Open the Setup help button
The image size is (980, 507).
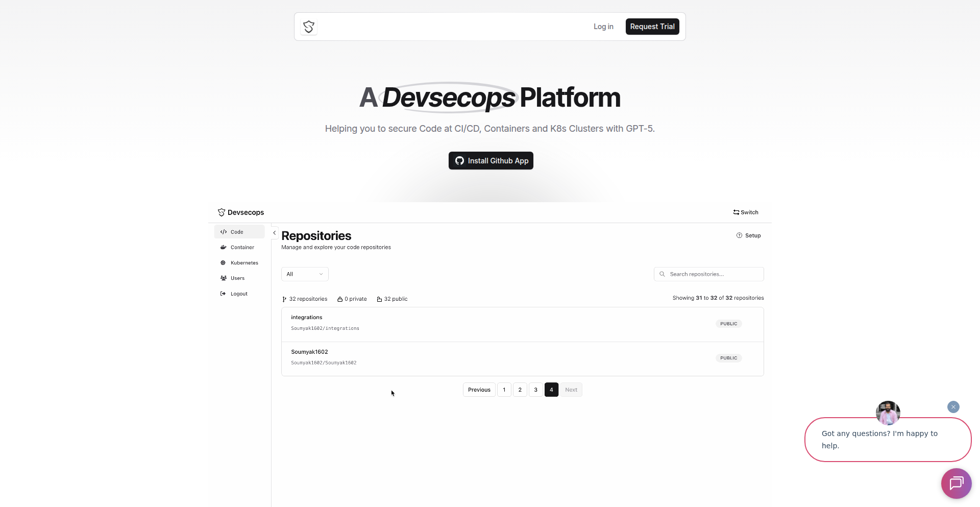click(x=749, y=235)
